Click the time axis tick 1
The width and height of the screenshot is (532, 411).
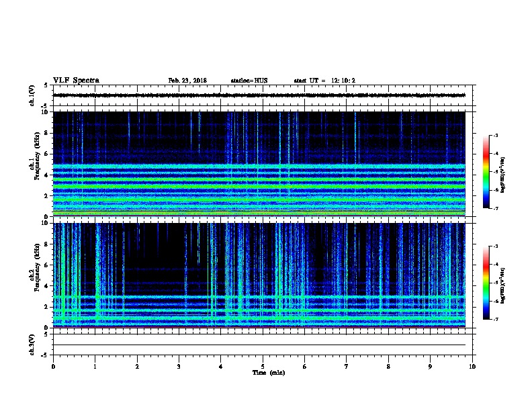pos(95,367)
